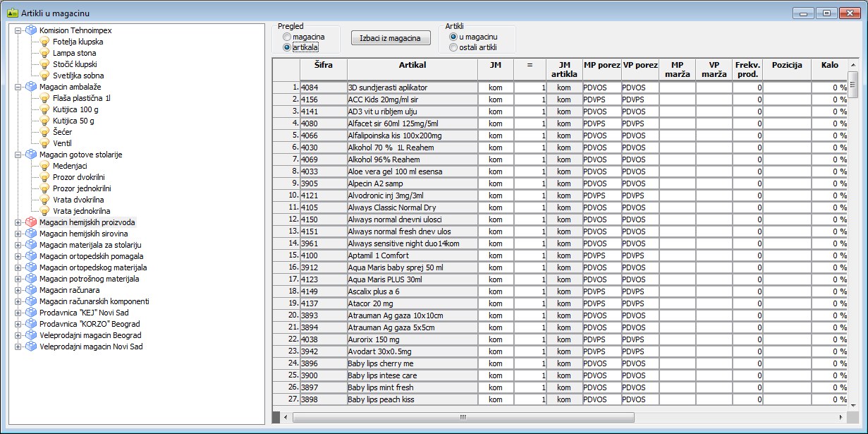Click the red Magacin hemijskih proizvoda icon
The height and width of the screenshot is (434, 868).
click(x=31, y=222)
